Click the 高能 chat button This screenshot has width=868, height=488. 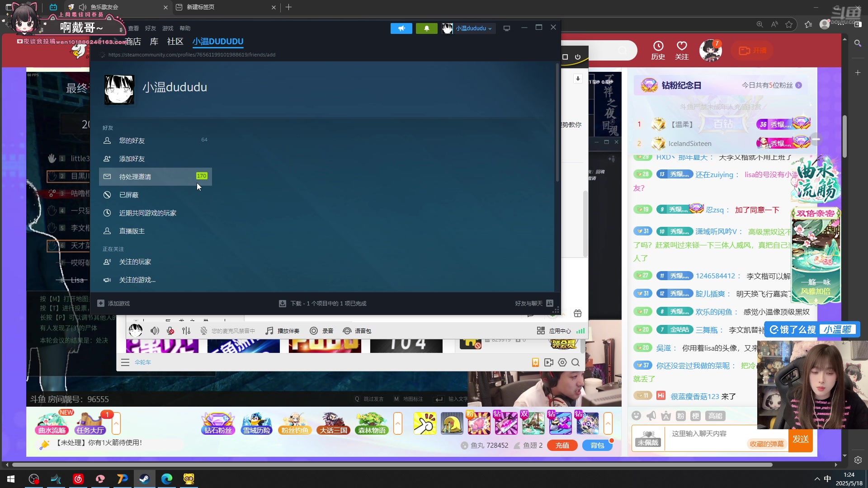click(715, 416)
